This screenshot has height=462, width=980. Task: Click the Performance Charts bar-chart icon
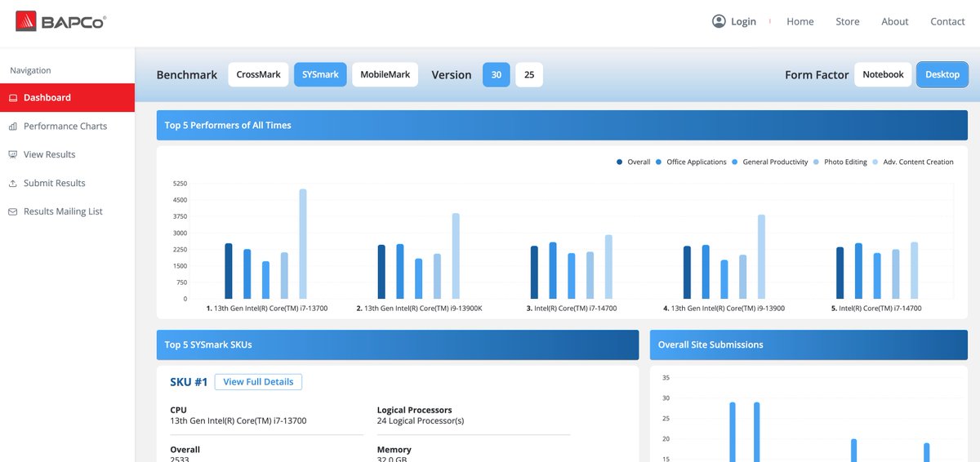tap(13, 127)
